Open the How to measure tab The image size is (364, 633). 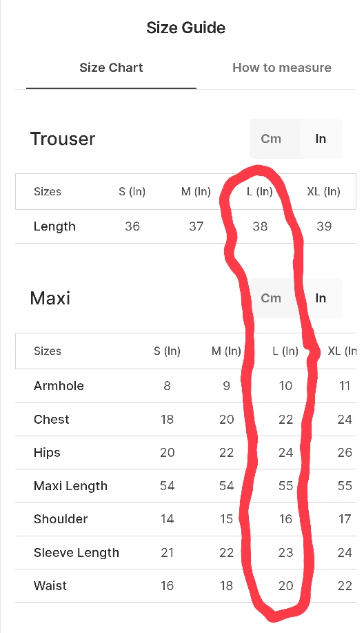(282, 68)
